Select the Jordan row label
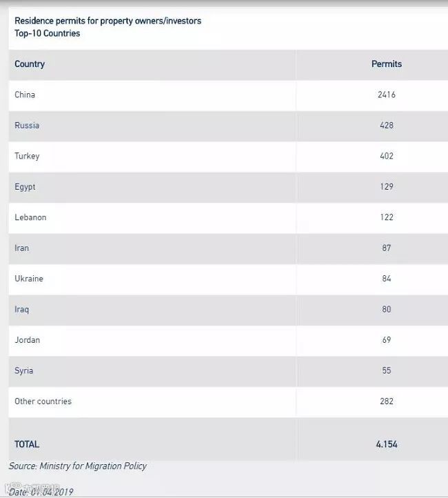 pos(28,340)
